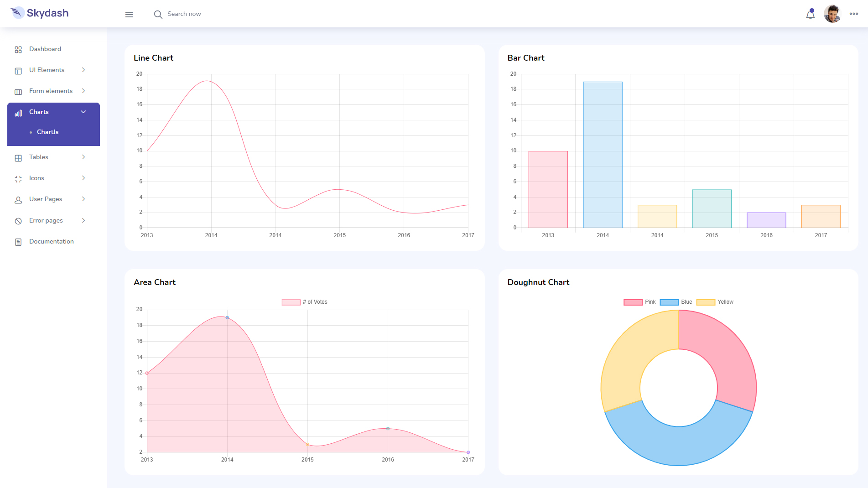The height and width of the screenshot is (488, 868).
Task: Select the ChartJs submenu item
Action: coord(47,132)
